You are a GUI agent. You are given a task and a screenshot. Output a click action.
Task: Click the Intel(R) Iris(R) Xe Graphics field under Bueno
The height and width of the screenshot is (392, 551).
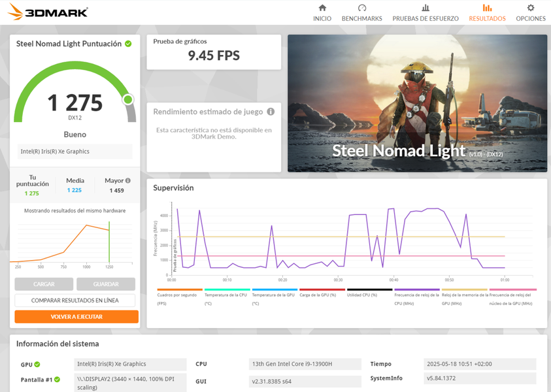75,152
